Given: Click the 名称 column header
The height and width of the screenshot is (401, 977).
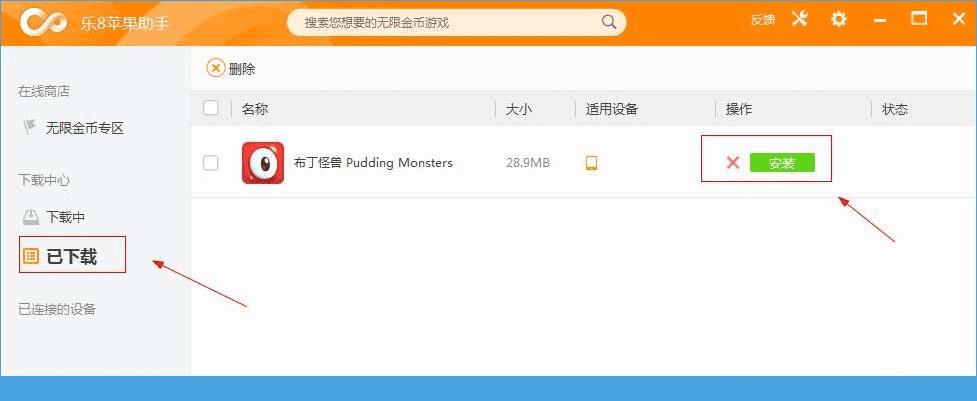Looking at the screenshot, I should [x=255, y=109].
